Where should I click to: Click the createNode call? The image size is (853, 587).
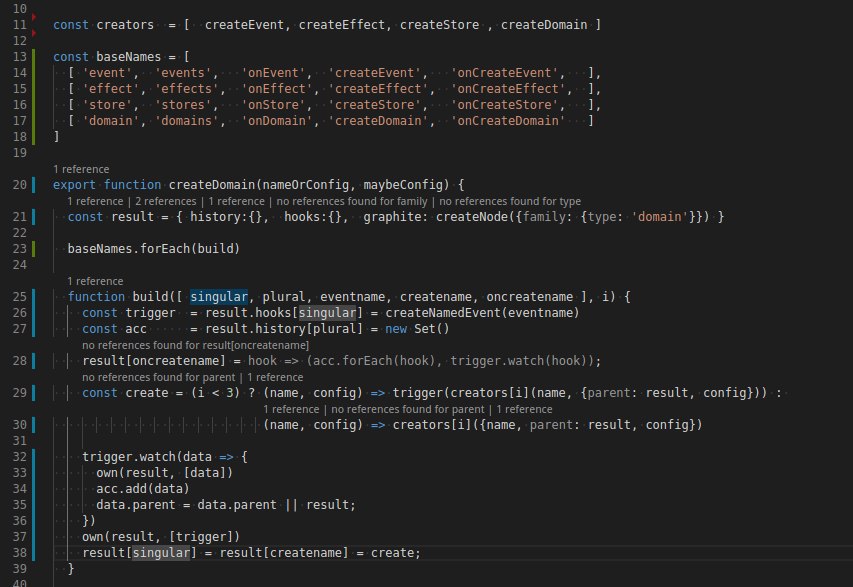(x=472, y=217)
